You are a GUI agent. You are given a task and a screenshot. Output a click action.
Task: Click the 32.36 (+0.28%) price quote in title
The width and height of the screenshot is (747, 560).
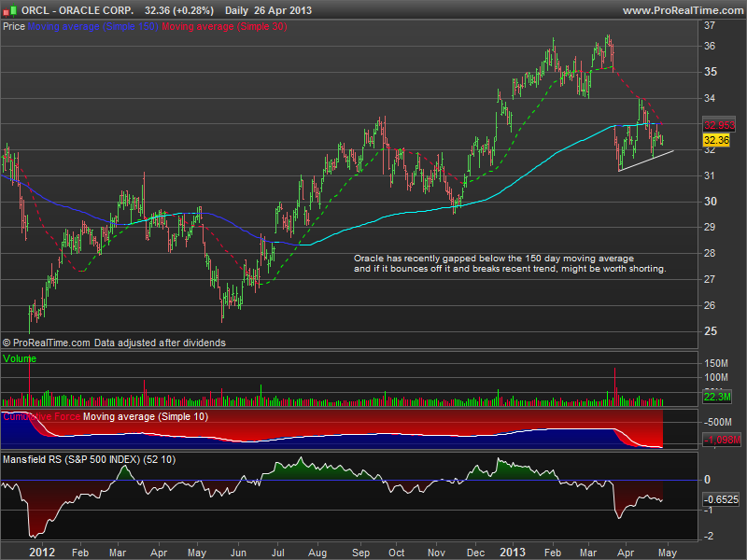tap(179, 10)
